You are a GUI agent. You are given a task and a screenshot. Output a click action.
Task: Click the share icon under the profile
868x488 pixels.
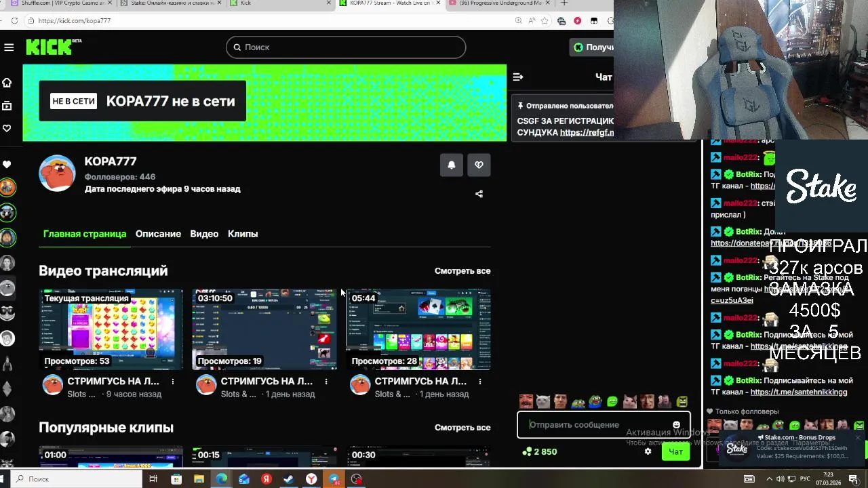coord(479,194)
